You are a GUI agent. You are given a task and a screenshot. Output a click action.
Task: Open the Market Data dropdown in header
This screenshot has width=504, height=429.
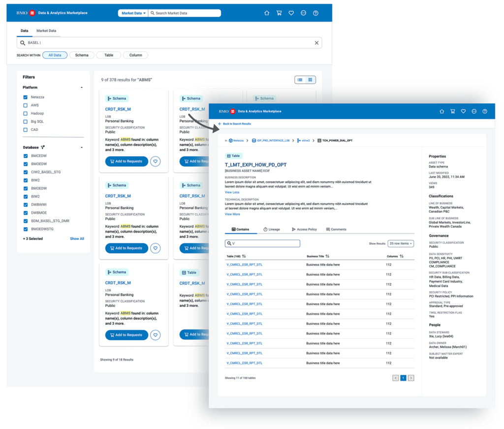tap(133, 13)
